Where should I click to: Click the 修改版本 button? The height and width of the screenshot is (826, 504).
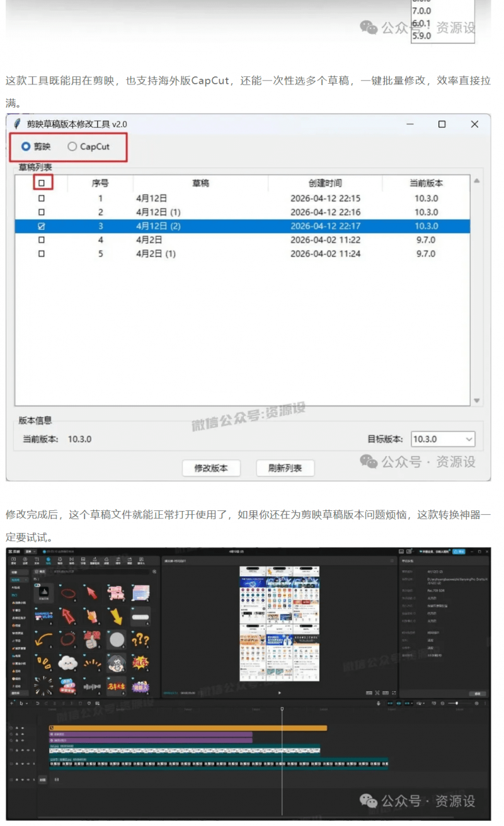[210, 468]
